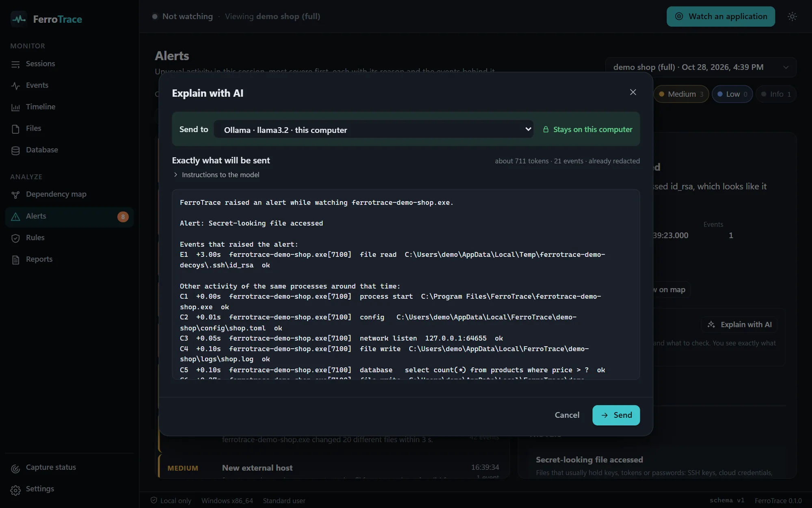This screenshot has width=812, height=508.
Task: Toggle the Medium severity filter
Action: pos(681,94)
